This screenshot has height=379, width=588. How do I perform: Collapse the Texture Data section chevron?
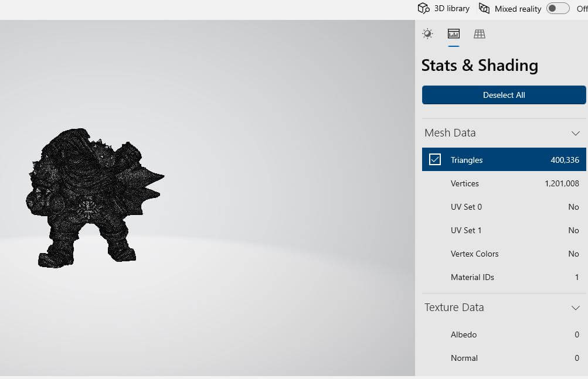tap(575, 308)
